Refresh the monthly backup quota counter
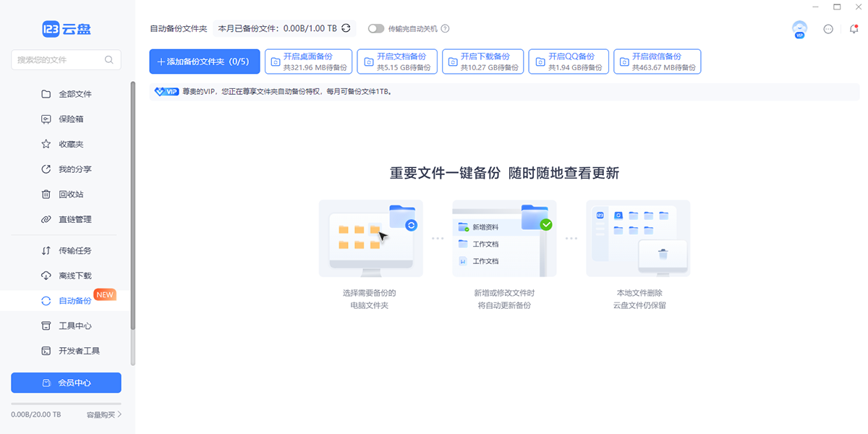Viewport: 868px width, 434px height. tap(346, 27)
